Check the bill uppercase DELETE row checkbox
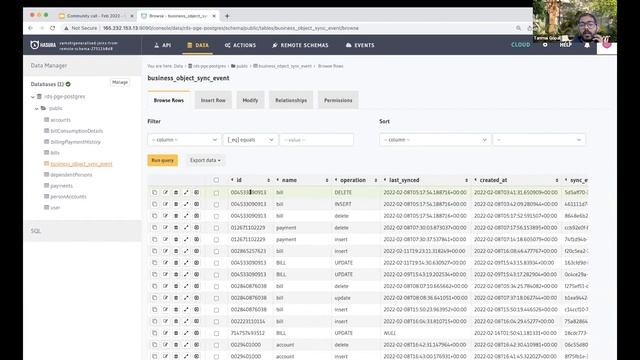Viewport: 640px width, 360px height. tap(216, 193)
